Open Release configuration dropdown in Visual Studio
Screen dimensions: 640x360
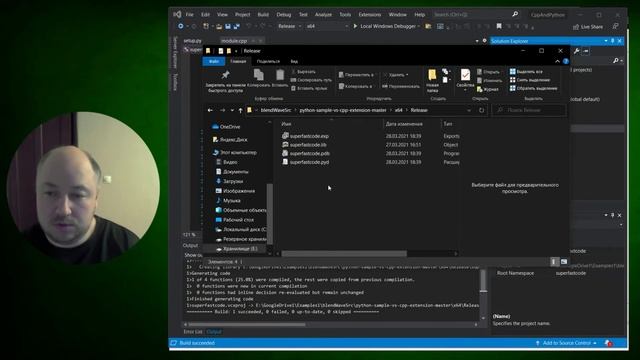point(289,26)
